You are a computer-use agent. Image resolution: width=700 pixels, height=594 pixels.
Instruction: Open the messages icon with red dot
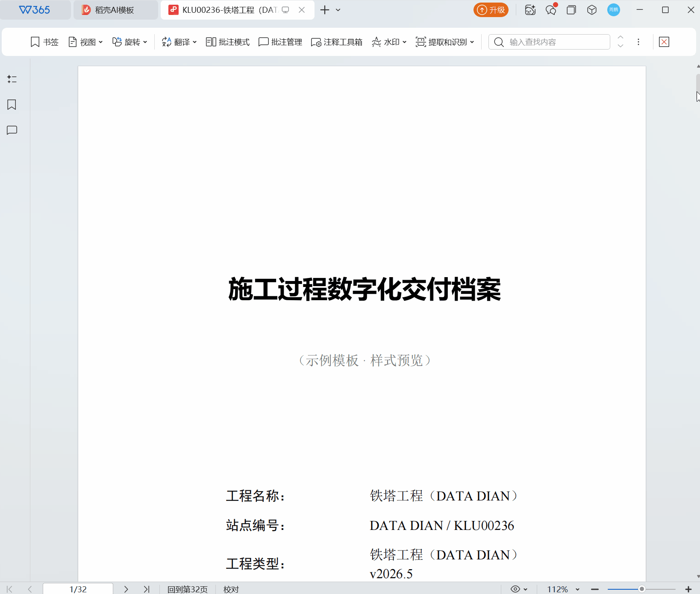[551, 9]
